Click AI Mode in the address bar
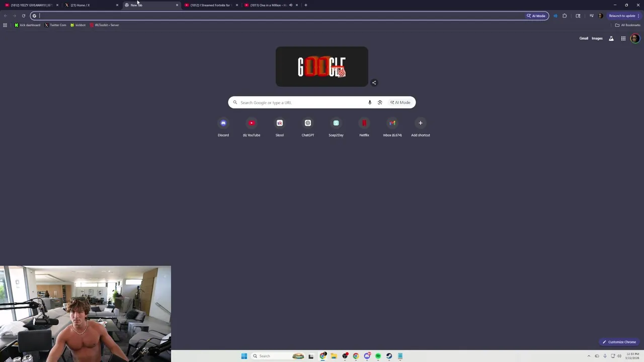Viewport: 644px width, 362px height. pos(536,16)
